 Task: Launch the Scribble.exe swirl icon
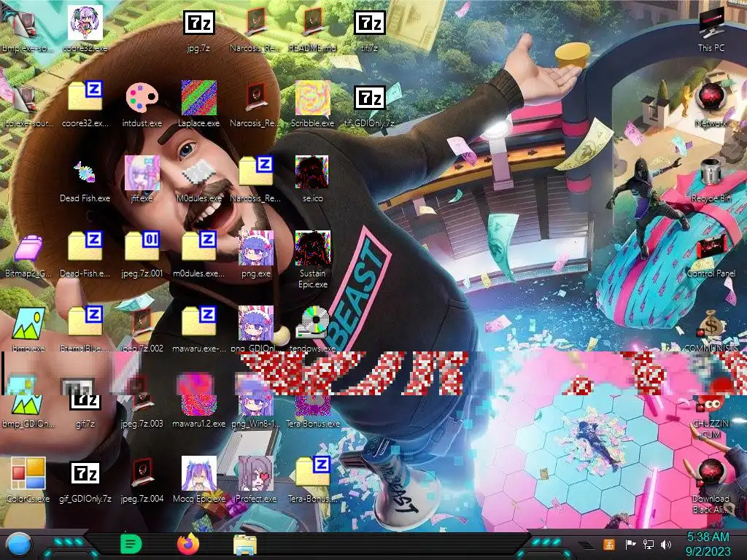(312, 98)
